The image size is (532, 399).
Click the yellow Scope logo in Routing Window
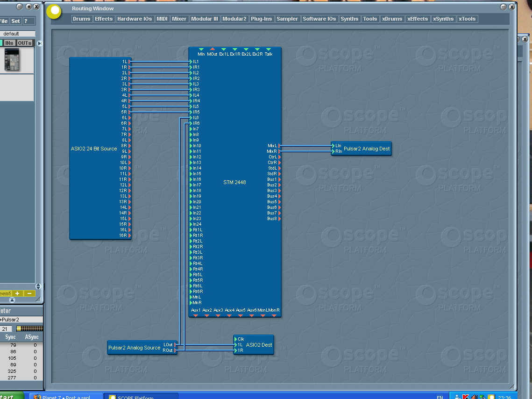point(55,12)
